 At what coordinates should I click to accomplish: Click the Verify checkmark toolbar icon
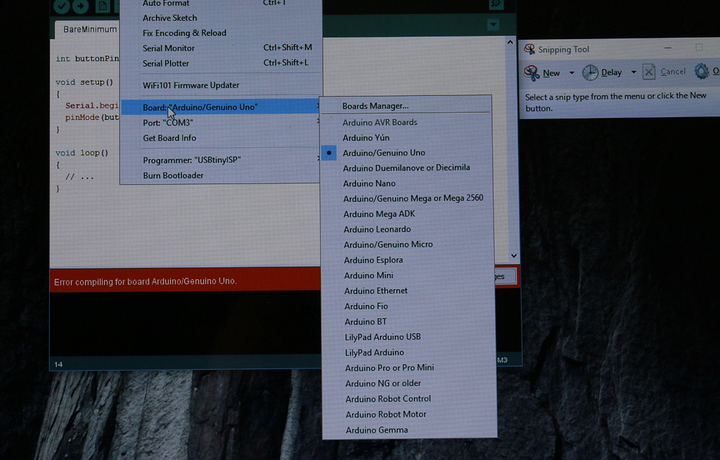pos(62,6)
